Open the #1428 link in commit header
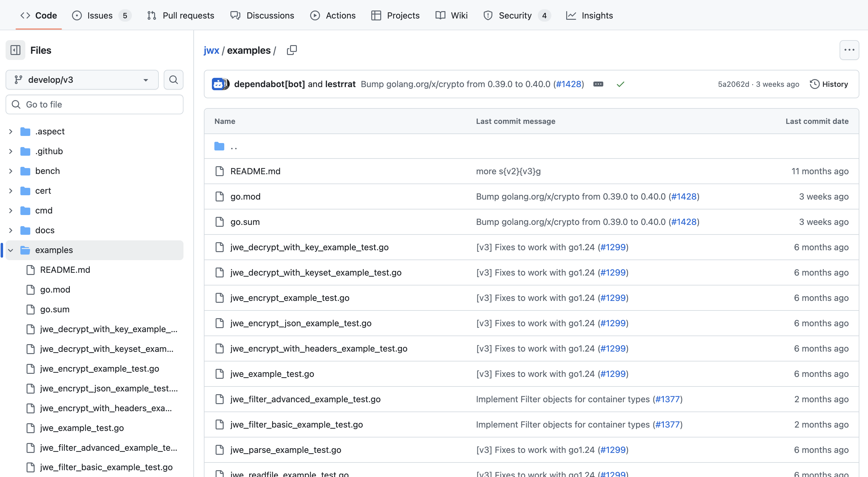 [x=568, y=84]
